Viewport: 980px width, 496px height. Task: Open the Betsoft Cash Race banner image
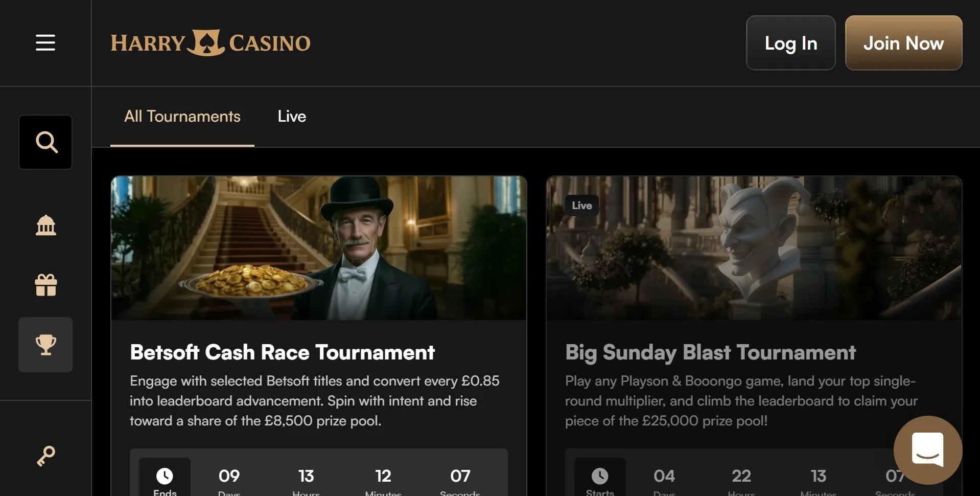(319, 248)
